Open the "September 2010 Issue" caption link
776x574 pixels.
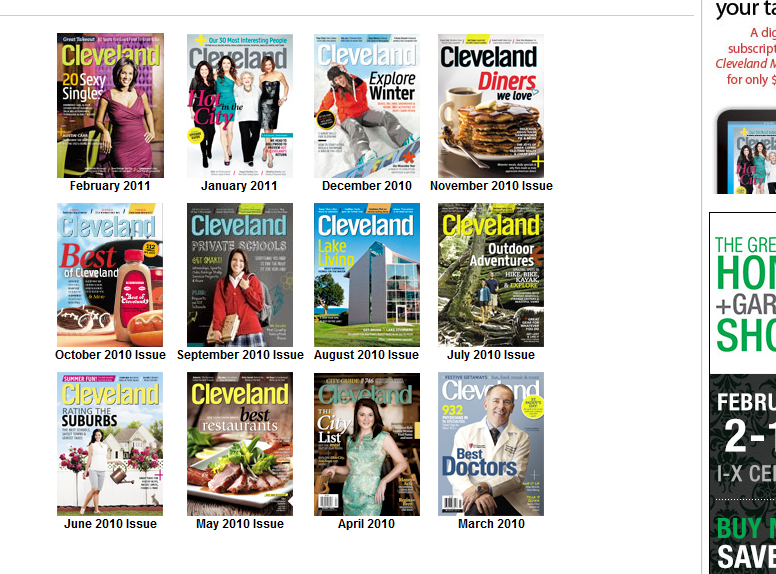240,355
